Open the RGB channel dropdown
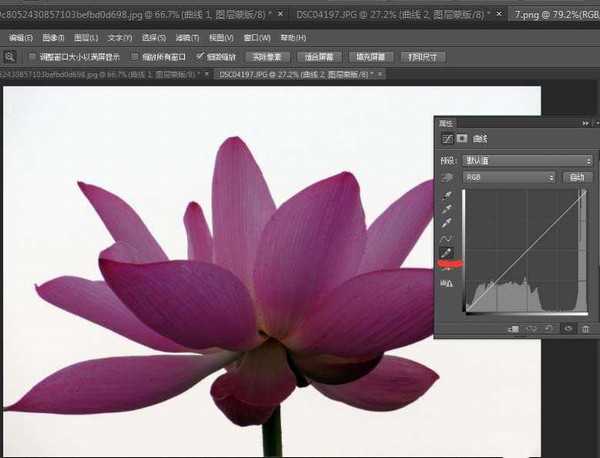This screenshot has width=600, height=458. 510,177
